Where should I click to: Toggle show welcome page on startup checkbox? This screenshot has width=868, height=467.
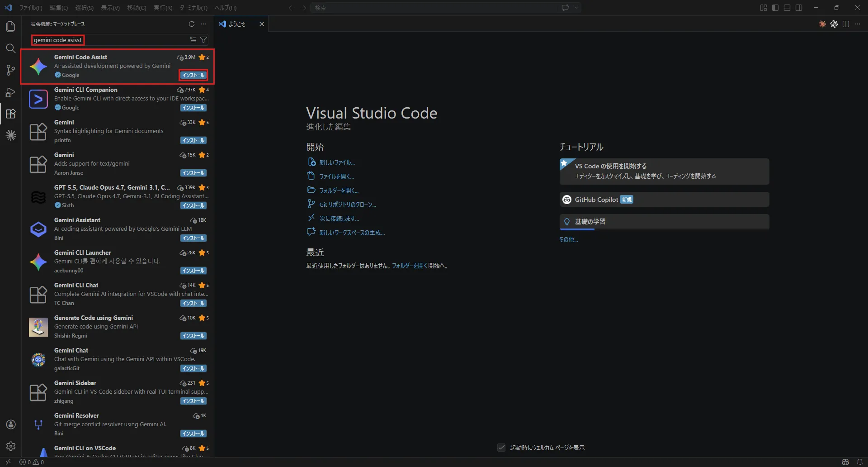[x=501, y=448]
